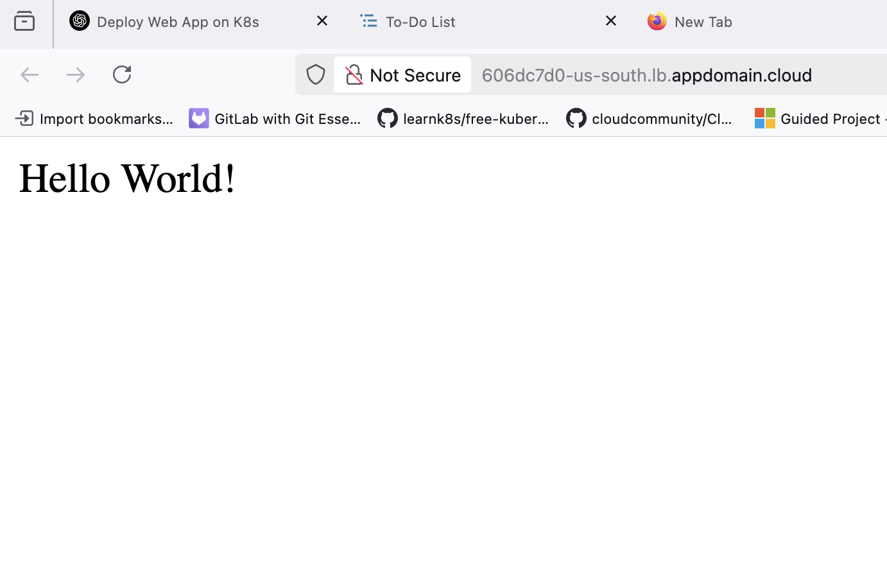Click the Not Secure connection indicator
The image size is (887, 588).
click(x=402, y=75)
